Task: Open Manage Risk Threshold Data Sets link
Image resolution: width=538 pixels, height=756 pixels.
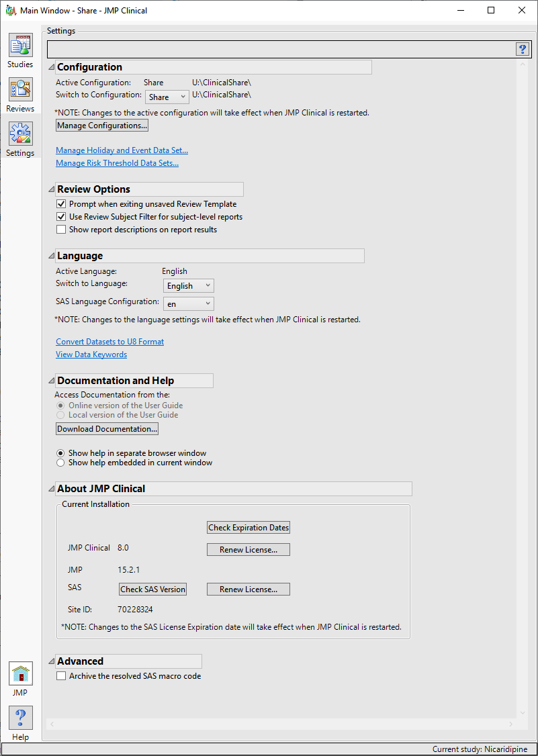Action: [118, 163]
